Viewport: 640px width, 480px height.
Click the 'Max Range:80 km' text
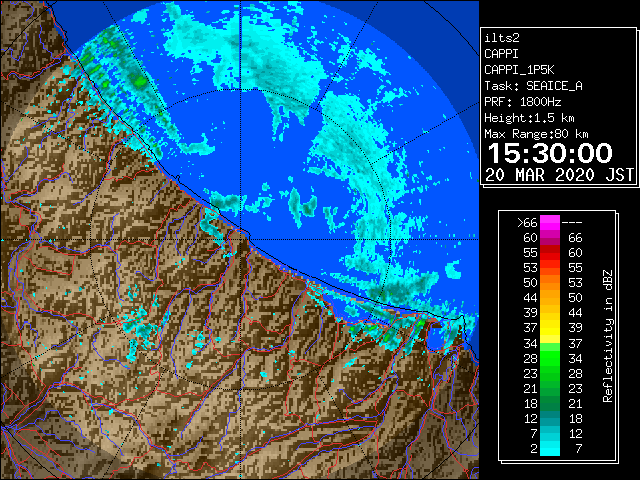tap(536, 134)
